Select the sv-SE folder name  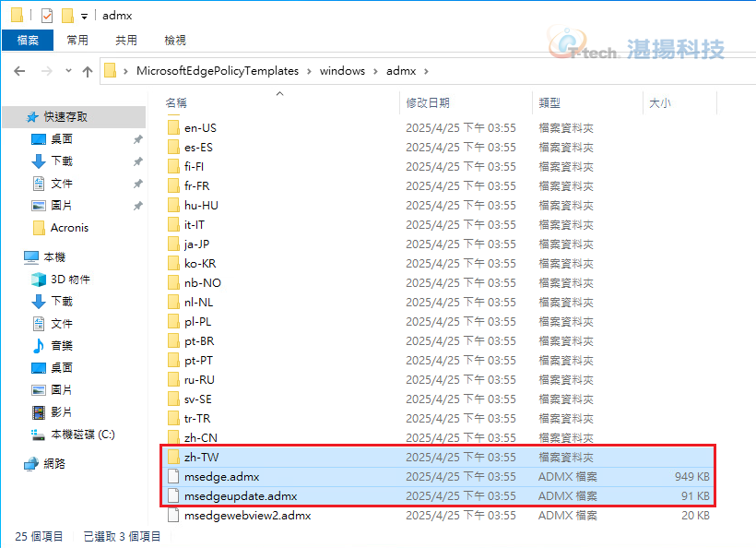tap(197, 399)
